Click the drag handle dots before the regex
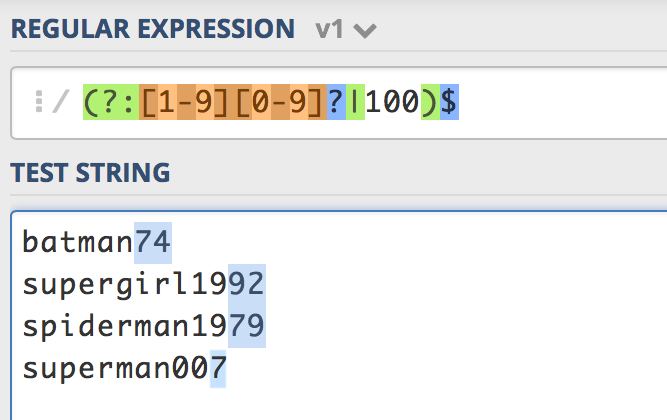 coord(38,101)
